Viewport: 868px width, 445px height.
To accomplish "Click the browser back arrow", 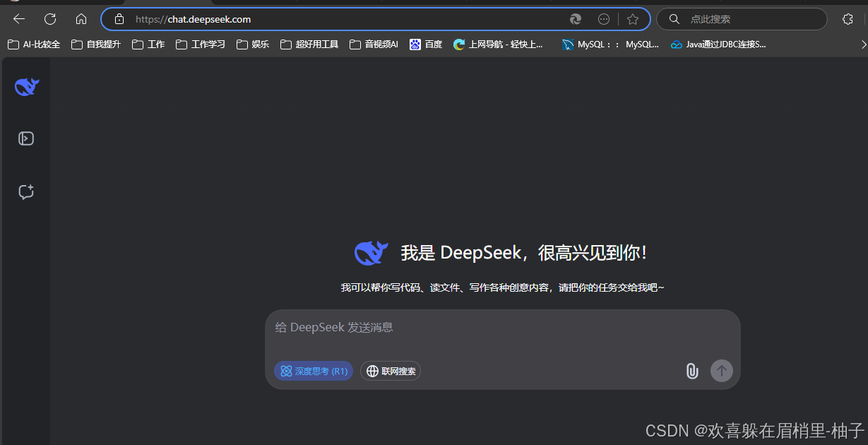I will [19, 19].
